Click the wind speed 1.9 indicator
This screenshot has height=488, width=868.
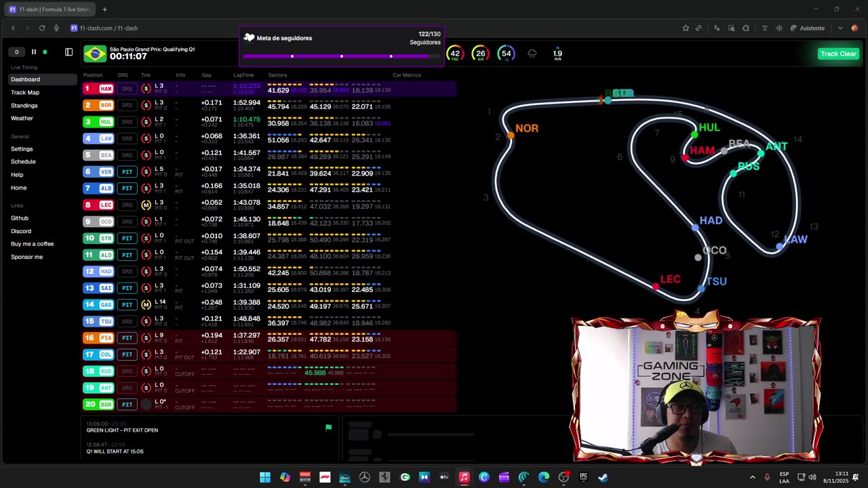point(557,54)
